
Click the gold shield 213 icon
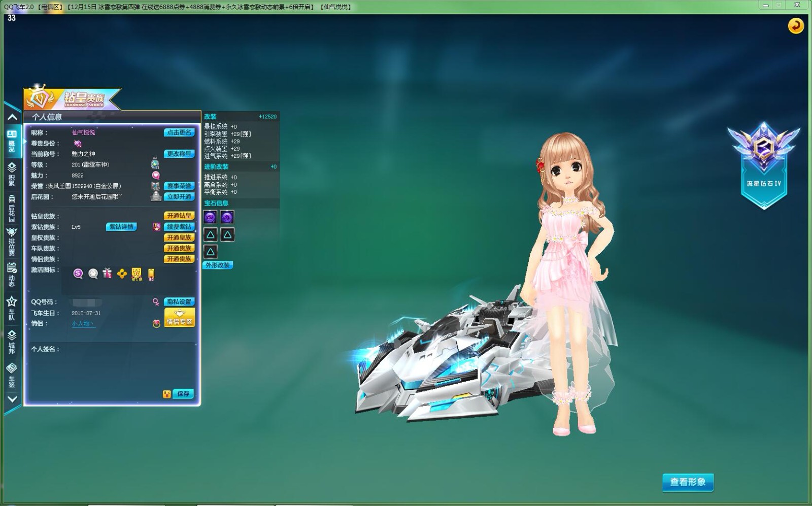(137, 275)
